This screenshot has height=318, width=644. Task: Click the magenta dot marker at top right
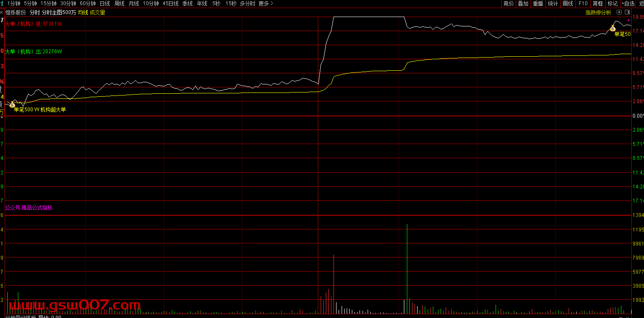tap(628, 20)
